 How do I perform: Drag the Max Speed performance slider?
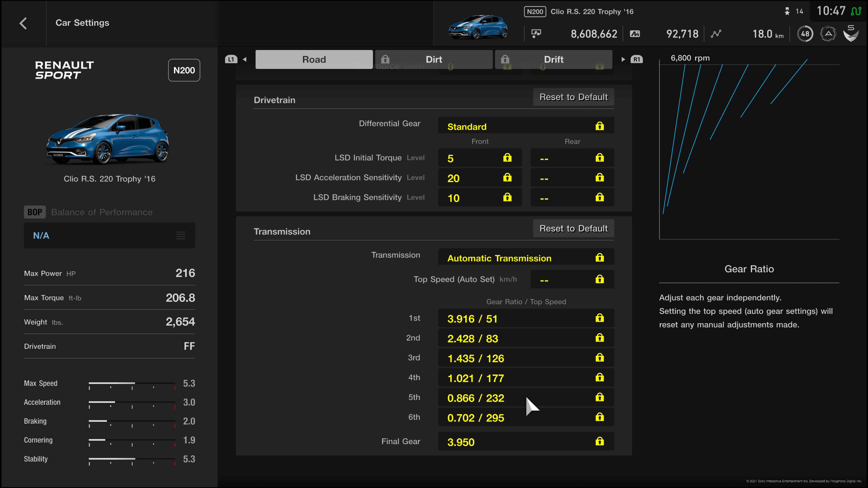(x=134, y=382)
